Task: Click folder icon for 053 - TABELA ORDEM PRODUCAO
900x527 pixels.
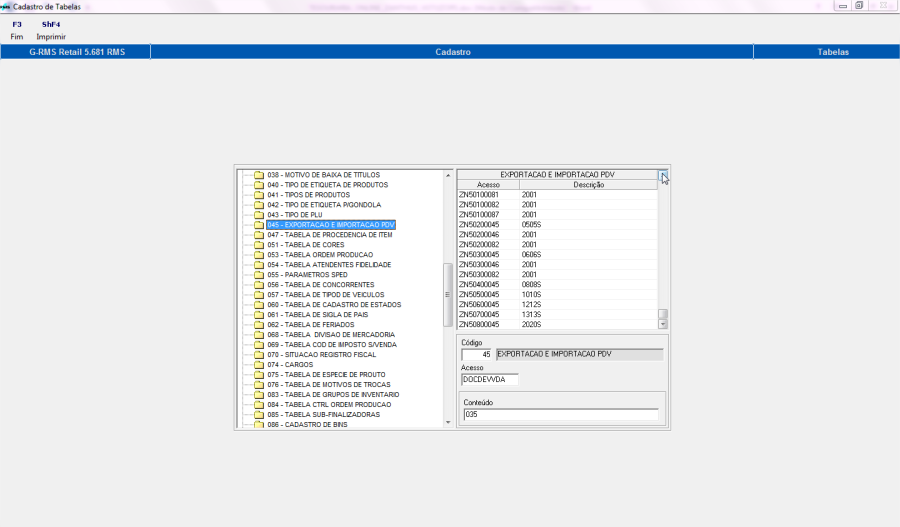Action: pyautogui.click(x=259, y=255)
